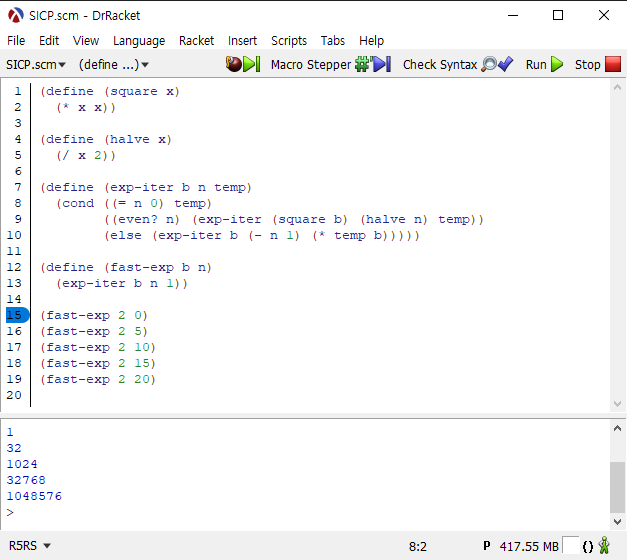627x560 pixels.
Task: Open the Racket menu
Action: pyautogui.click(x=196, y=40)
